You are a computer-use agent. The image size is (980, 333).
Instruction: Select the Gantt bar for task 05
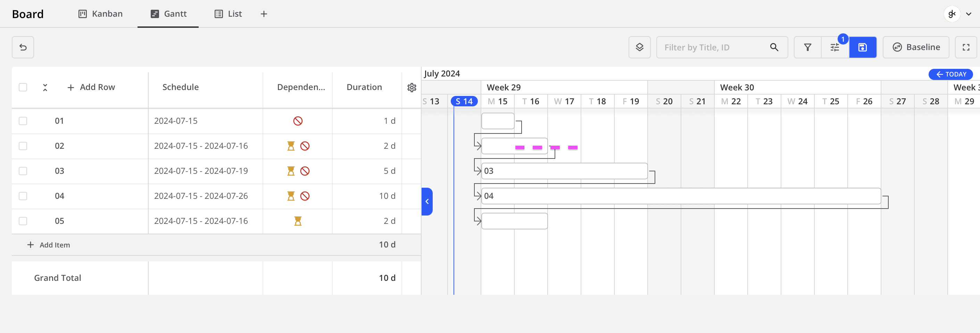point(514,221)
